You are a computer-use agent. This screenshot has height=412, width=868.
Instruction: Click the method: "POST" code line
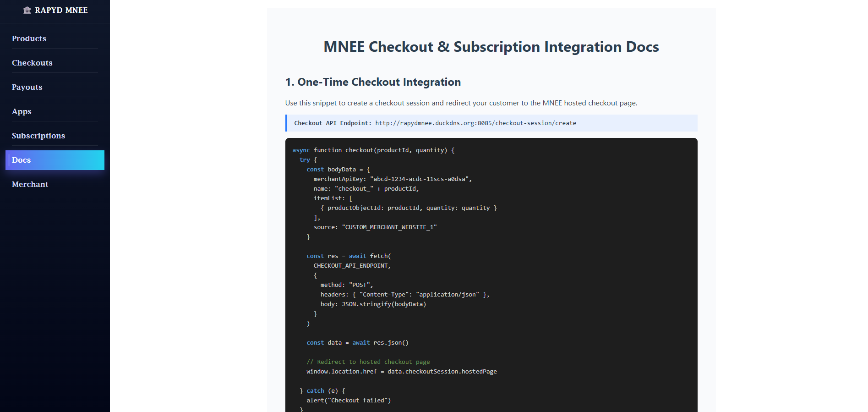pos(347,285)
